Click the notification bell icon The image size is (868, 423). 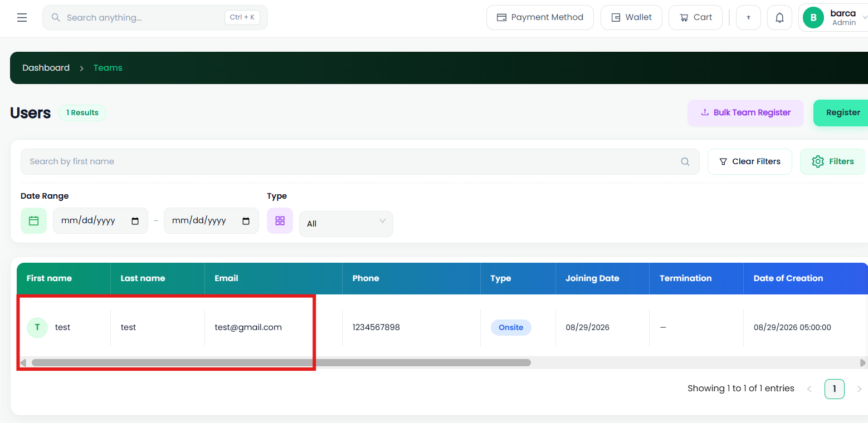(x=779, y=18)
